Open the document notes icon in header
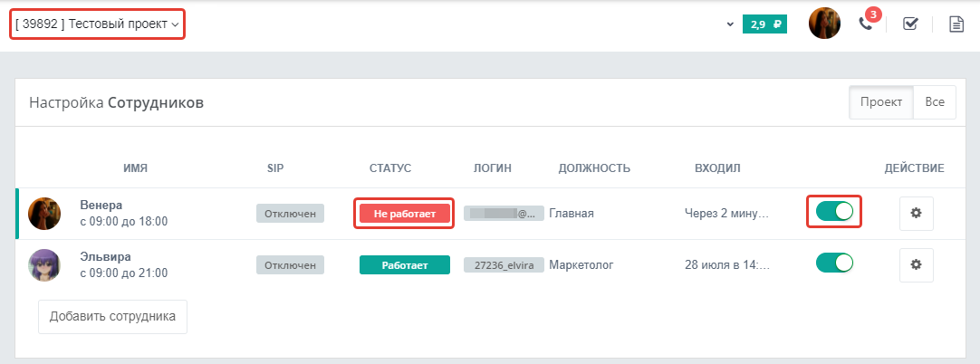This screenshot has width=980, height=364. [956, 24]
